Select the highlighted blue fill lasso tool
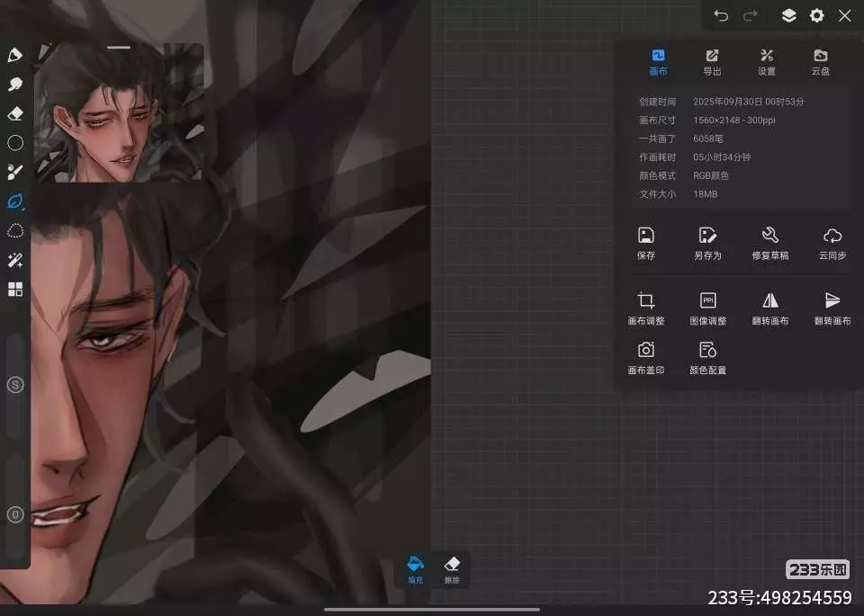Viewport: 864px width, 616px height. (x=15, y=201)
